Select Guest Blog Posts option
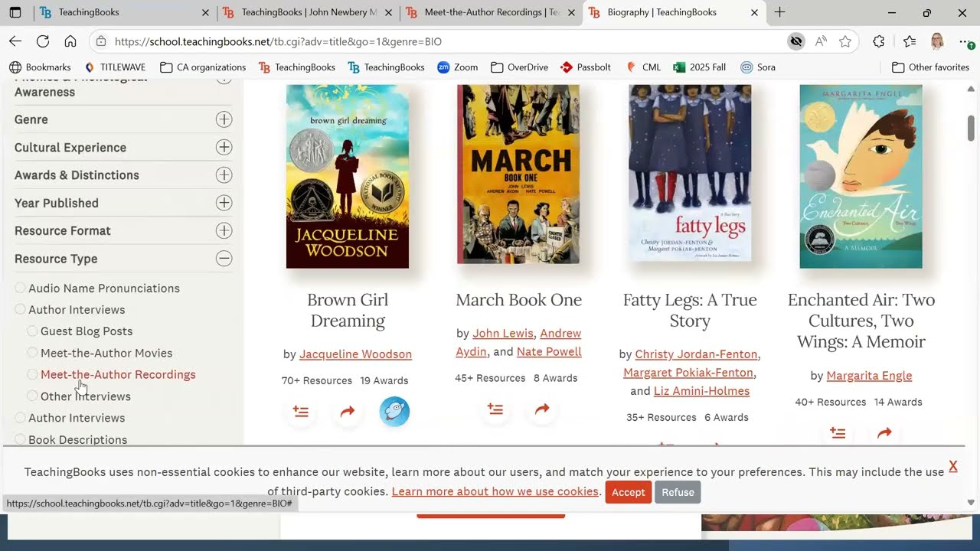This screenshot has height=551, width=980. click(x=32, y=331)
